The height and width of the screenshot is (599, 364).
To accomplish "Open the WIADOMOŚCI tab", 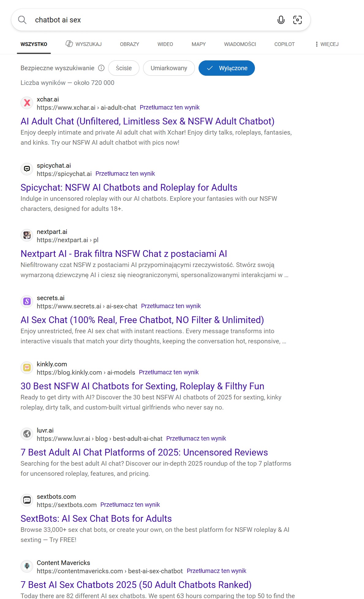I will coord(240,44).
